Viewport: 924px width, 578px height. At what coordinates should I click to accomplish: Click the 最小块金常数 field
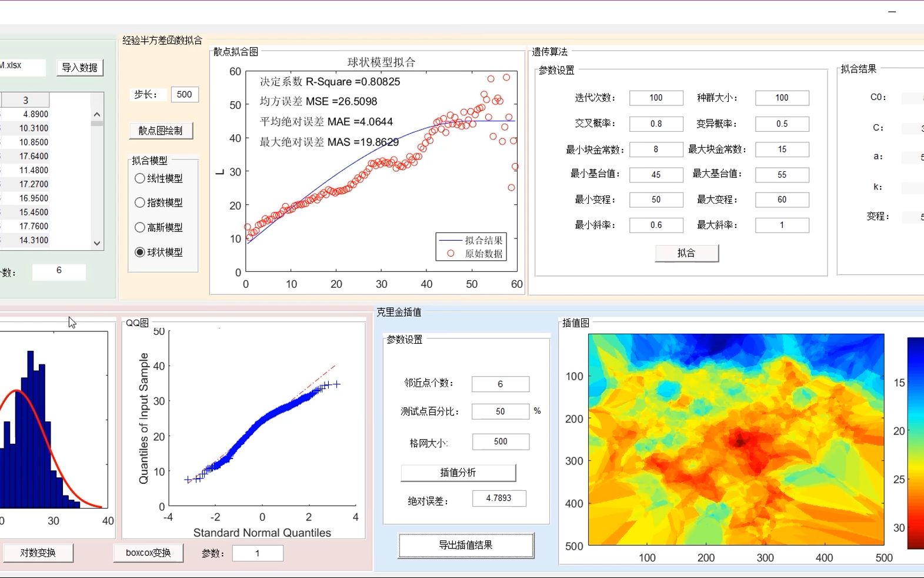(656, 150)
